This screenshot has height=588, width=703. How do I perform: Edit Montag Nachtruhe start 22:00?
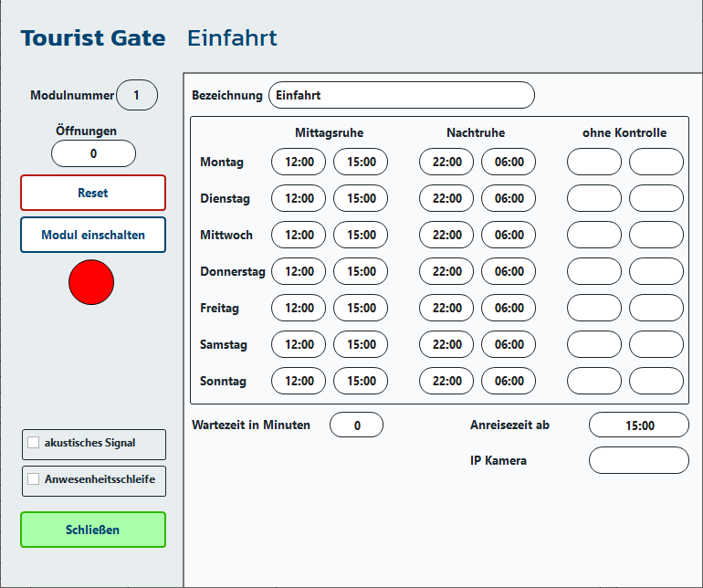coord(446,162)
